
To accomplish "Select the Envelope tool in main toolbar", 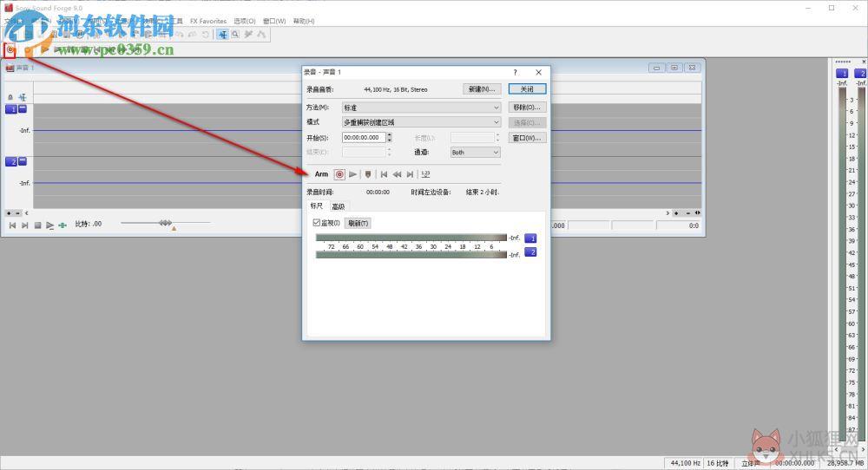I will pyautogui.click(x=261, y=35).
